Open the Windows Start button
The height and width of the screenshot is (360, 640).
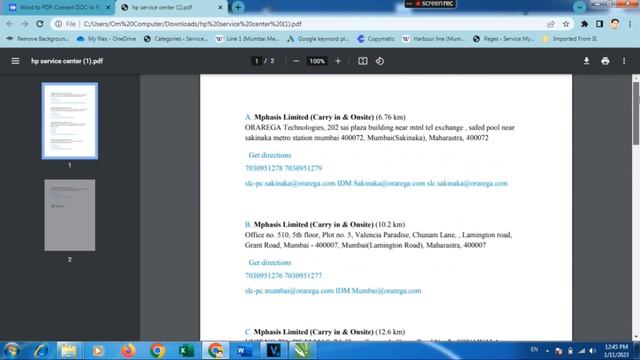click(x=12, y=351)
